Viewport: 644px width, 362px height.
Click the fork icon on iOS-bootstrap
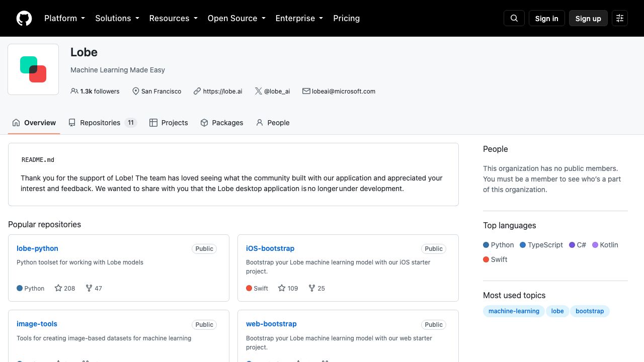[x=312, y=288]
